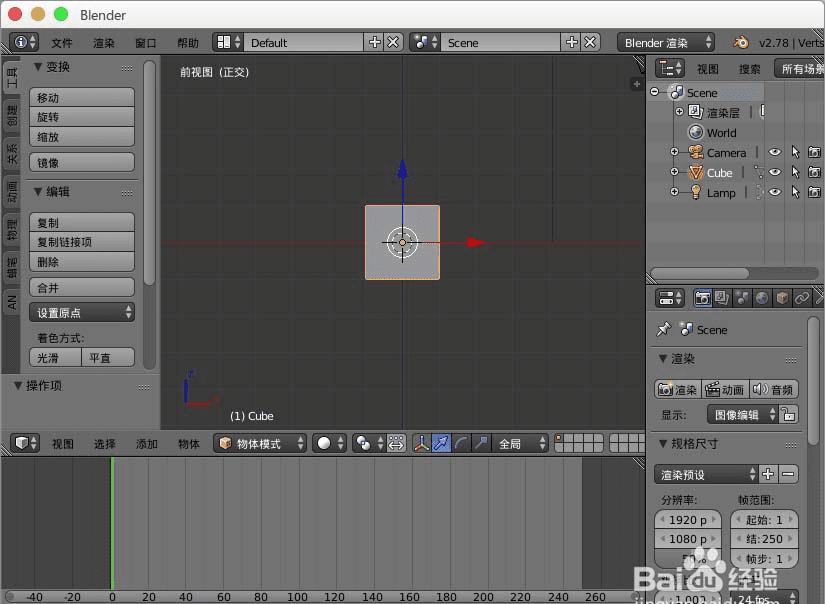Hide the Cube using its eye icon
The image size is (825, 604).
coord(775,172)
